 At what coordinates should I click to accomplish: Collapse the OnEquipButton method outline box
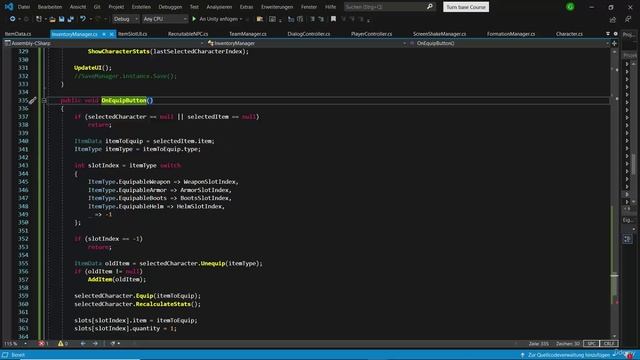44,100
